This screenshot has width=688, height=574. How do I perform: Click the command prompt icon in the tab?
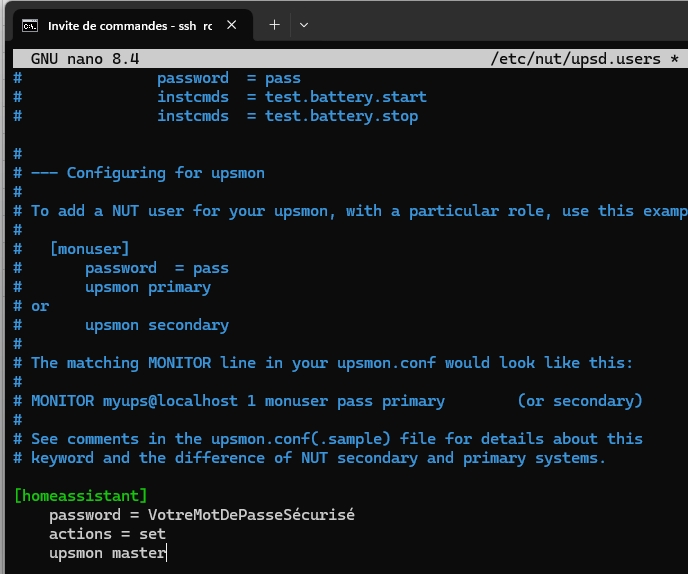click(31, 24)
